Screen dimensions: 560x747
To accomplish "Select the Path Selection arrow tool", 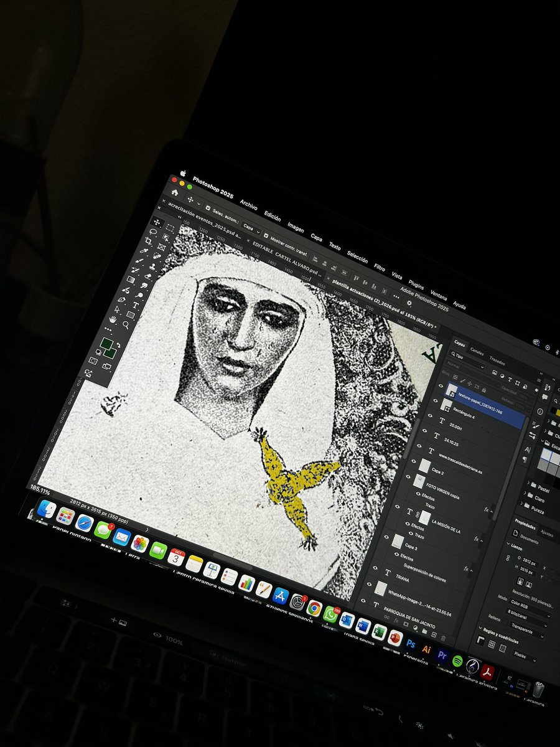I will click(x=117, y=309).
